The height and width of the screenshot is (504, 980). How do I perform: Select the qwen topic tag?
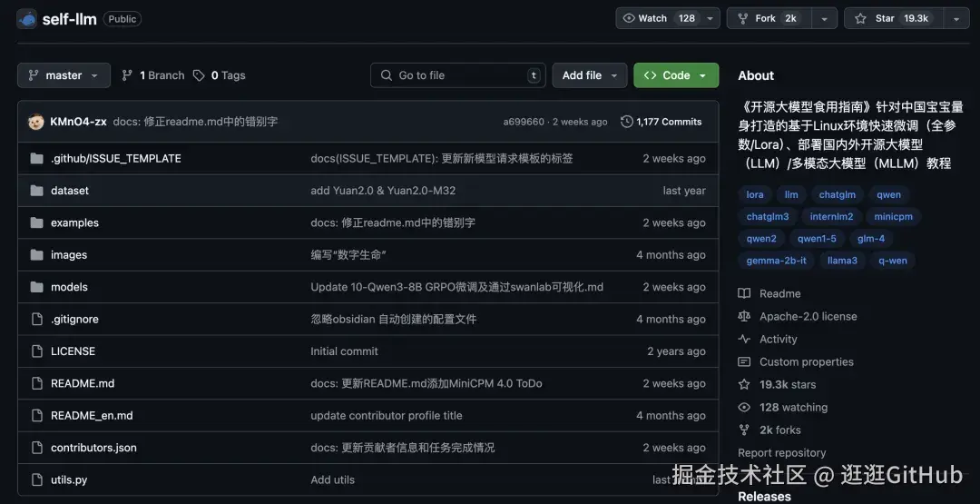tap(888, 194)
